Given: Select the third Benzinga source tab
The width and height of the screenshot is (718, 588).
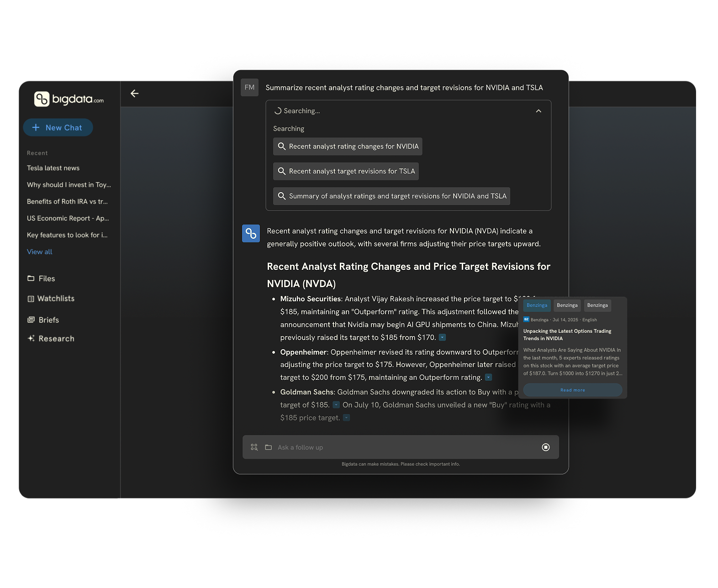Looking at the screenshot, I should [597, 305].
